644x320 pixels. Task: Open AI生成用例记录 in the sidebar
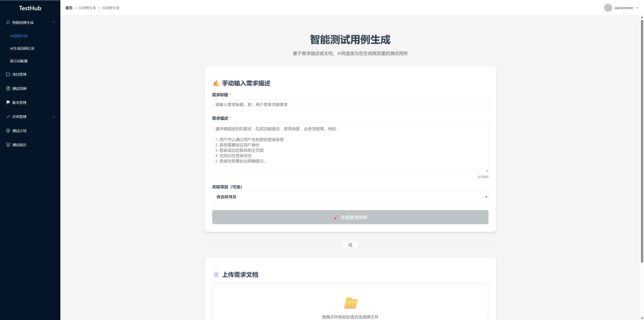click(22, 48)
